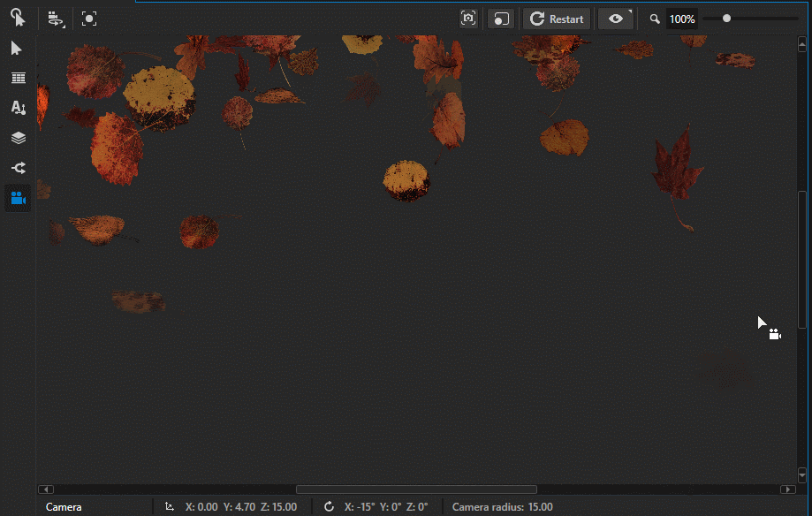Open the table grid view
The height and width of the screenshot is (516, 812).
pyautogui.click(x=18, y=78)
